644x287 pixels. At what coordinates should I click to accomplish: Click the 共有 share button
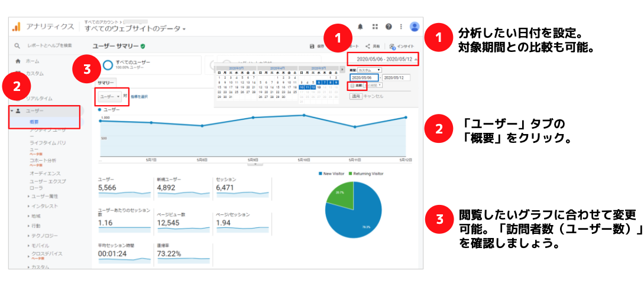(x=373, y=46)
